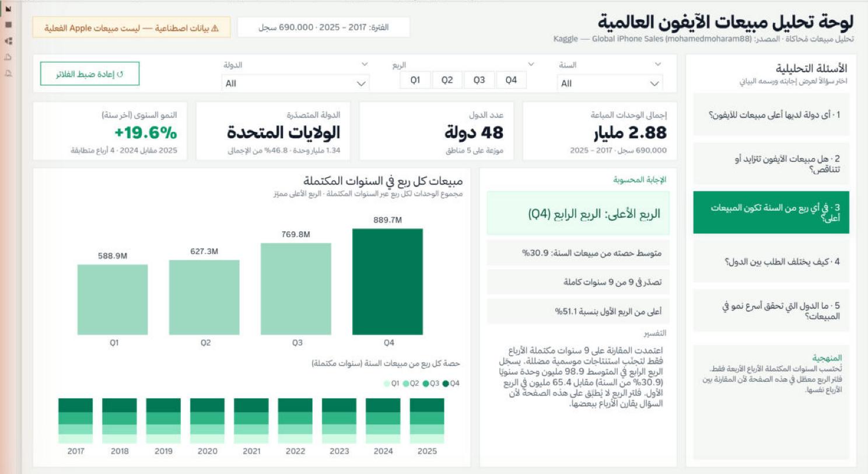Select question 5 on fastest-growing countries
Viewport: 868px width, 474px height.
point(771,311)
